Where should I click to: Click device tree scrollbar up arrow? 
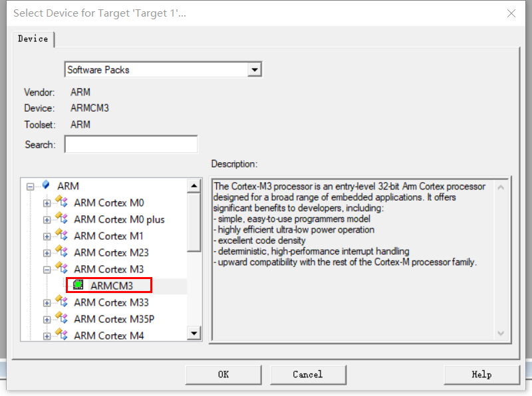[x=194, y=185]
